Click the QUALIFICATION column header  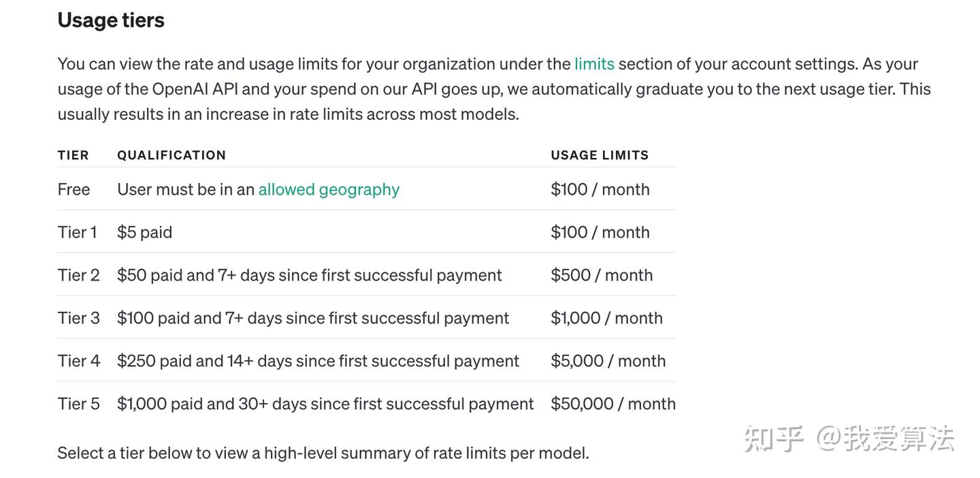[171, 155]
